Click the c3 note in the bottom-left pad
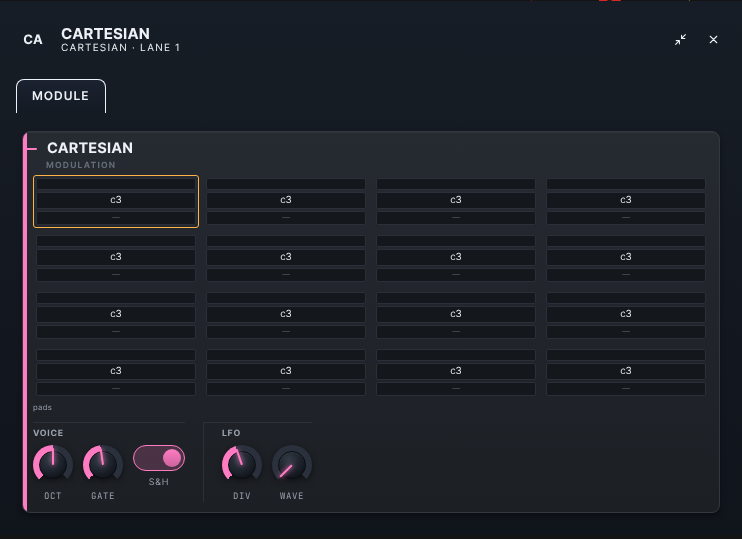The width and height of the screenshot is (742, 539). tap(116, 371)
